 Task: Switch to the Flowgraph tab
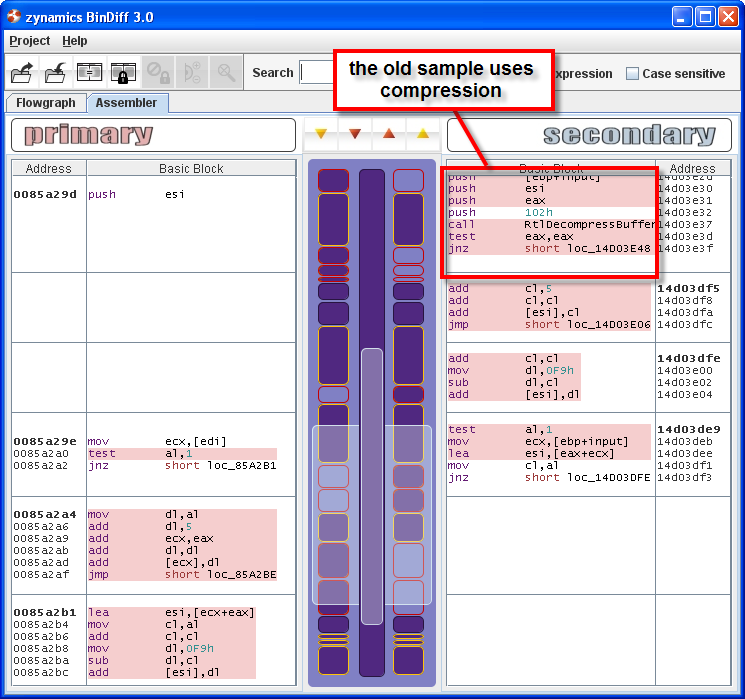[46, 103]
